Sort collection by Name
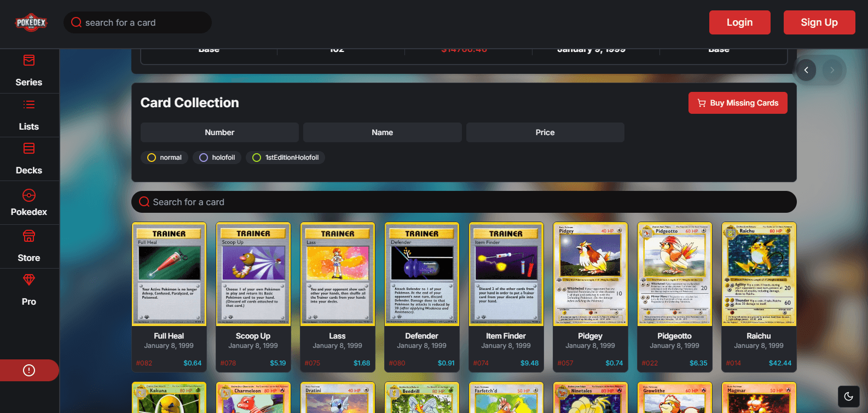 coord(382,132)
